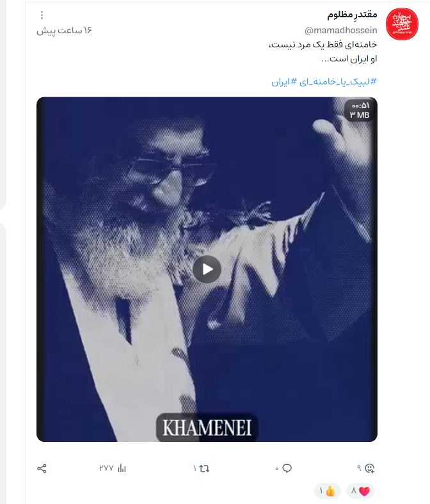Open the comment bubble icon
The image size is (430, 504).
(287, 468)
